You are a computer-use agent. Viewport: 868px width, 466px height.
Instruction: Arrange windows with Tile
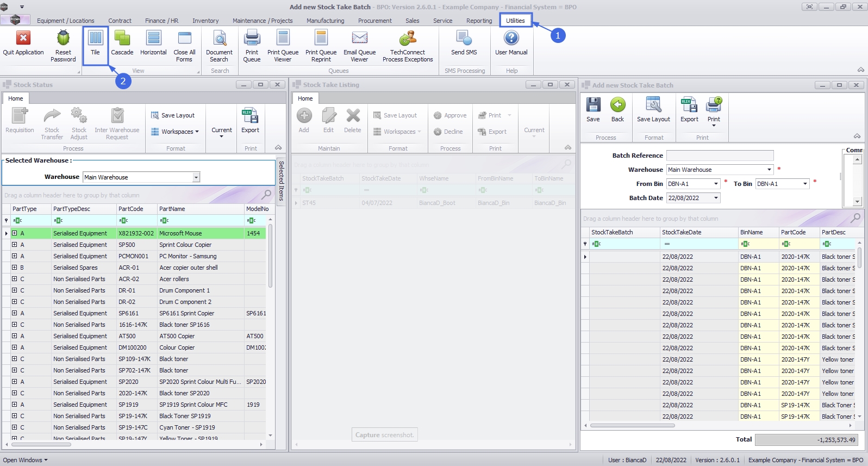95,44
